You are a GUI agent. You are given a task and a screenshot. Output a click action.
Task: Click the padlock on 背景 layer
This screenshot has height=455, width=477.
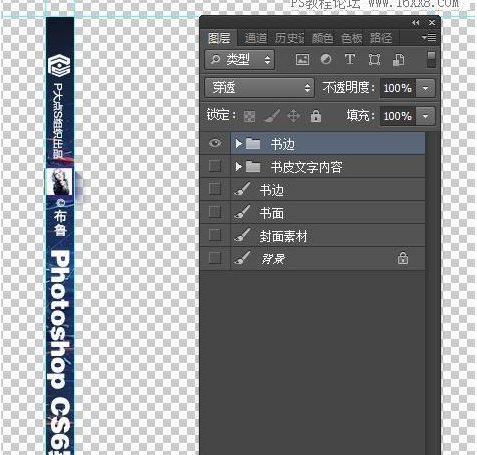[403, 258]
